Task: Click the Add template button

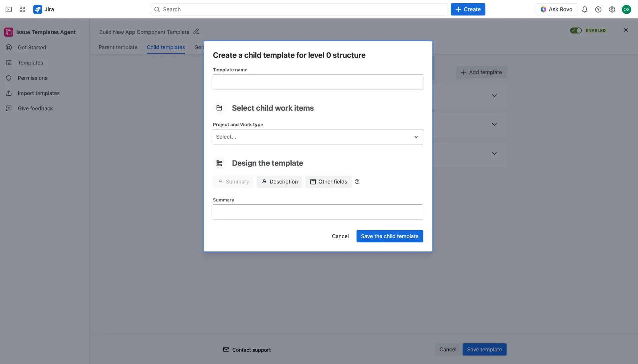Action: coord(481,72)
